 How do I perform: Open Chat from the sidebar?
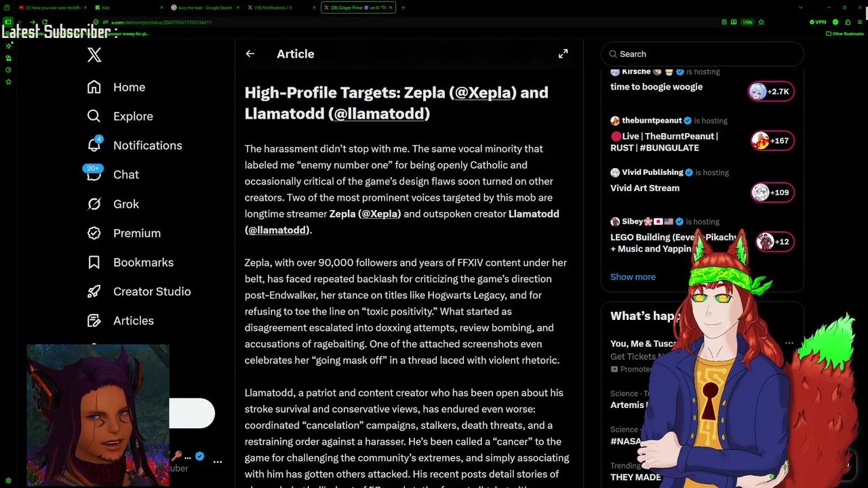[x=113, y=174]
